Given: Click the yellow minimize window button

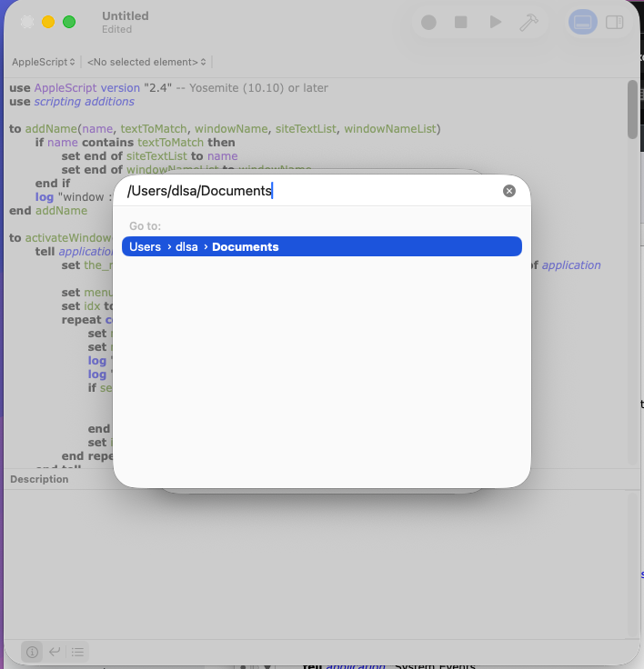Looking at the screenshot, I should point(48,22).
